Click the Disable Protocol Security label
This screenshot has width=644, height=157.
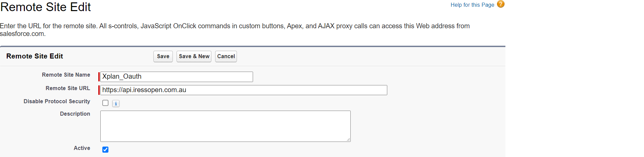pyautogui.click(x=57, y=102)
